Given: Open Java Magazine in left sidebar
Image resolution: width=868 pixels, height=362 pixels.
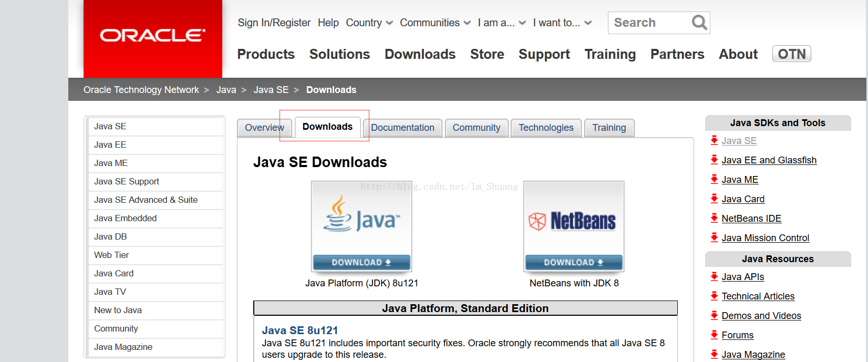Looking at the screenshot, I should [155, 347].
